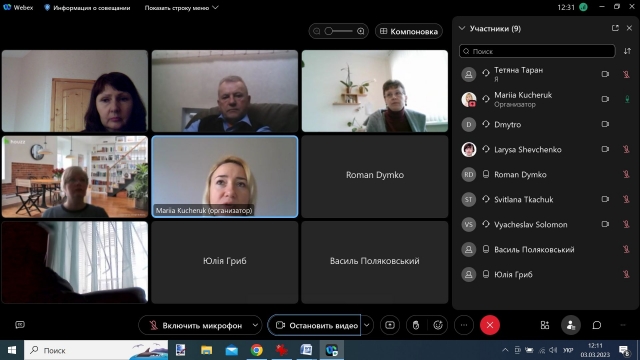Open the chat panel icon
The height and width of the screenshot is (360, 640).
[597, 325]
